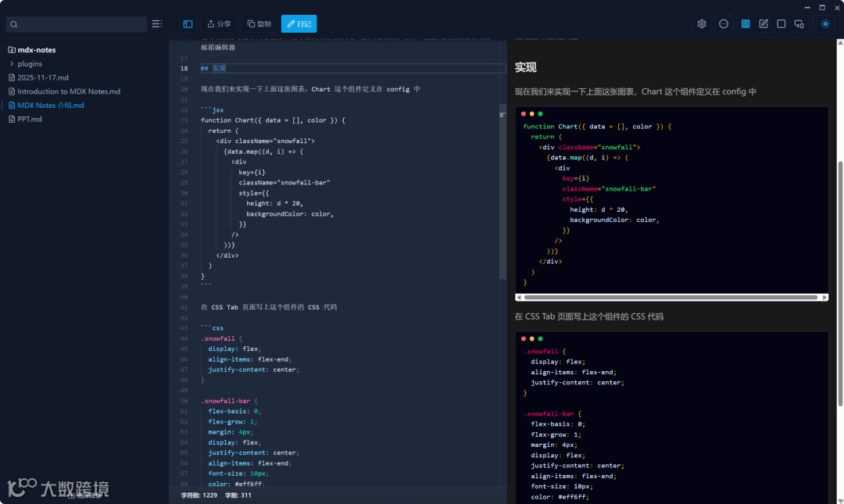The height and width of the screenshot is (504, 844).
Task: Click "```css" line in the editor
Action: tap(212, 328)
